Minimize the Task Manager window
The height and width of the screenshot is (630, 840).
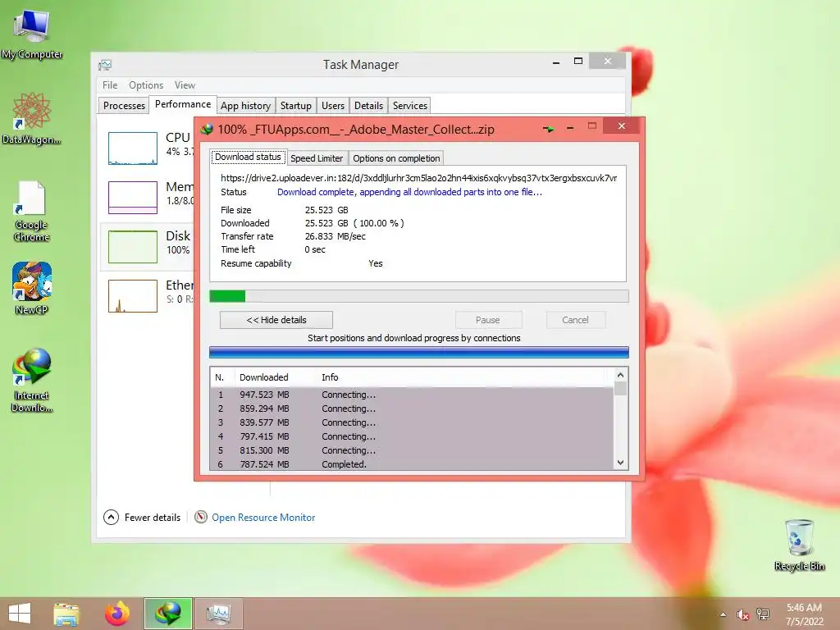(x=556, y=62)
